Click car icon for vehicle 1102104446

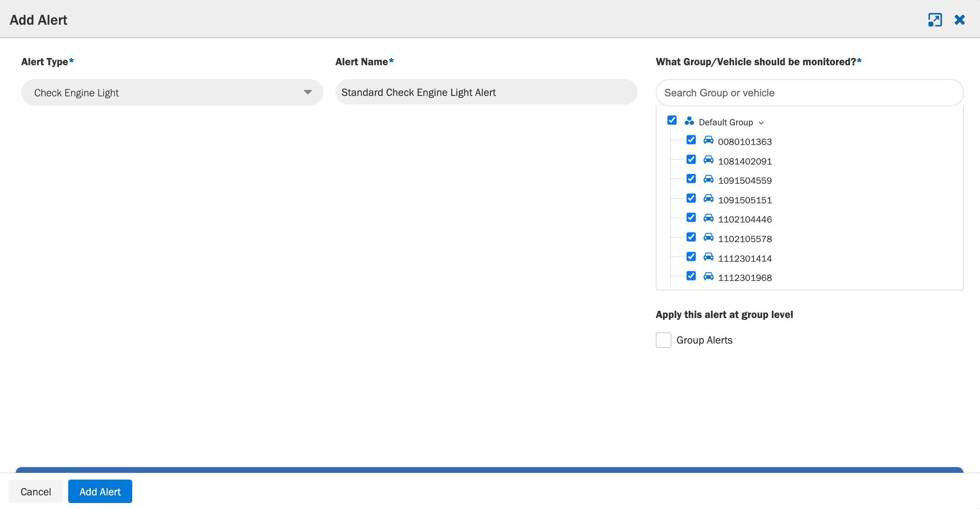tap(708, 217)
